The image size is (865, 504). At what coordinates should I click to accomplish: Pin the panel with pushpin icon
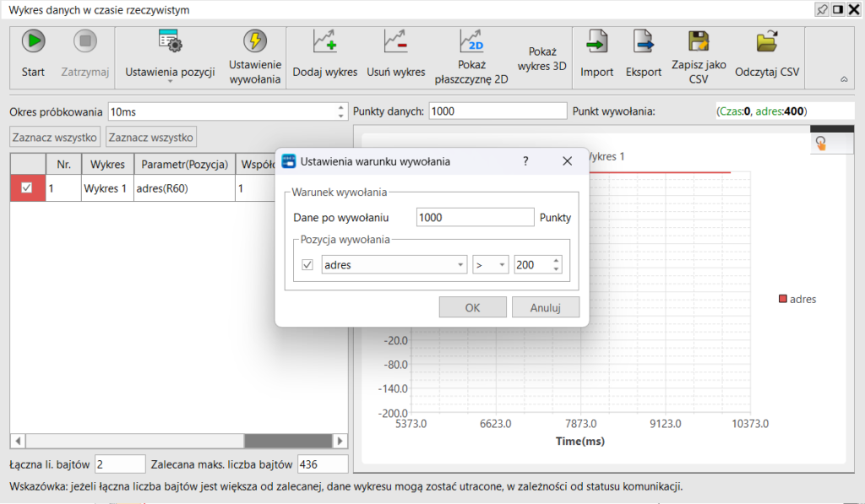pos(822,10)
